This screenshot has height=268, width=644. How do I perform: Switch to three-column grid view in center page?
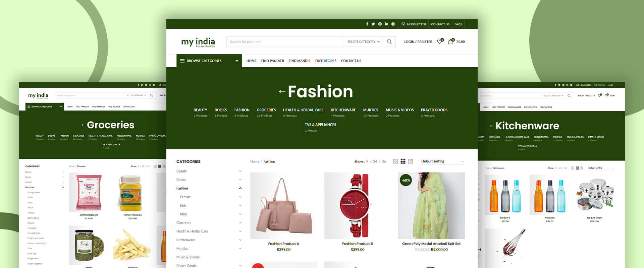(403, 161)
